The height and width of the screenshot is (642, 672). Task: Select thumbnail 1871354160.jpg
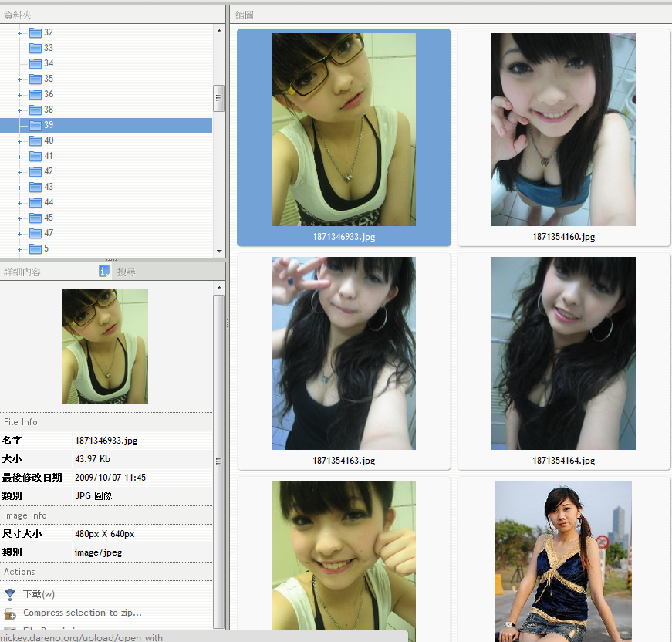coord(563,137)
